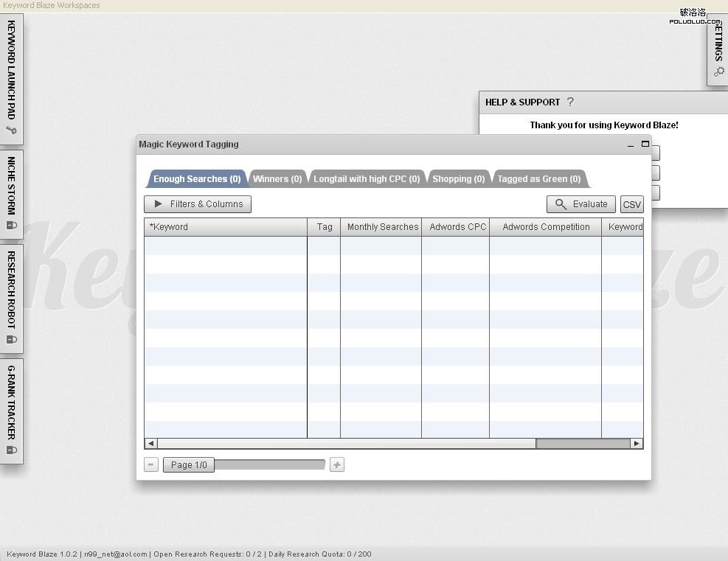Screen dimensions: 728x561
Task: Sort by the *Keyword column header
Action: point(226,227)
